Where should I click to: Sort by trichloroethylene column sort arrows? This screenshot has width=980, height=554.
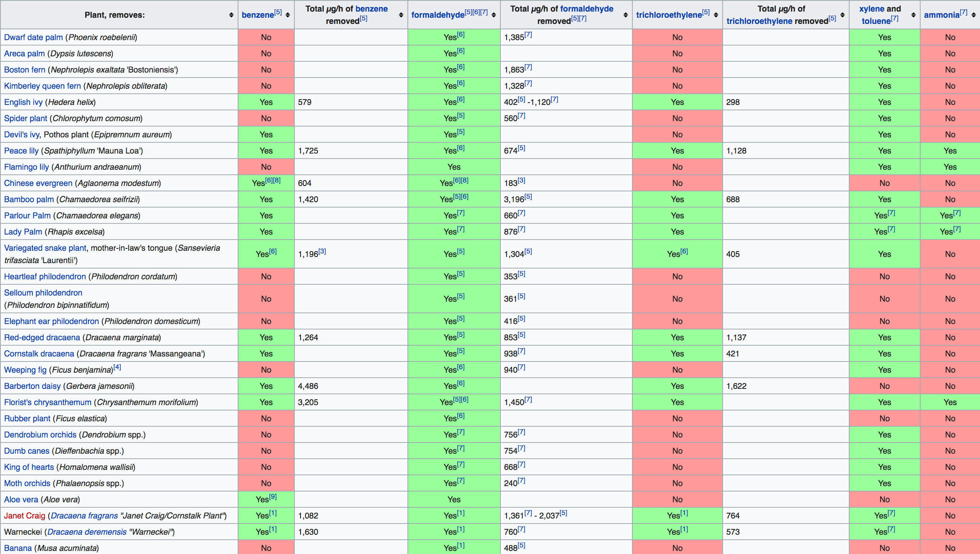pyautogui.click(x=716, y=15)
